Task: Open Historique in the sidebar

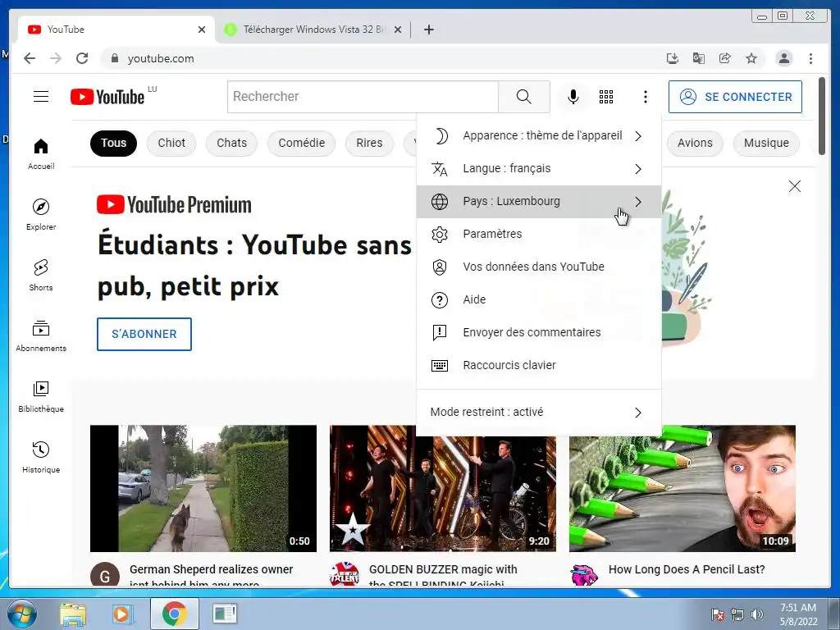Action: [x=41, y=457]
